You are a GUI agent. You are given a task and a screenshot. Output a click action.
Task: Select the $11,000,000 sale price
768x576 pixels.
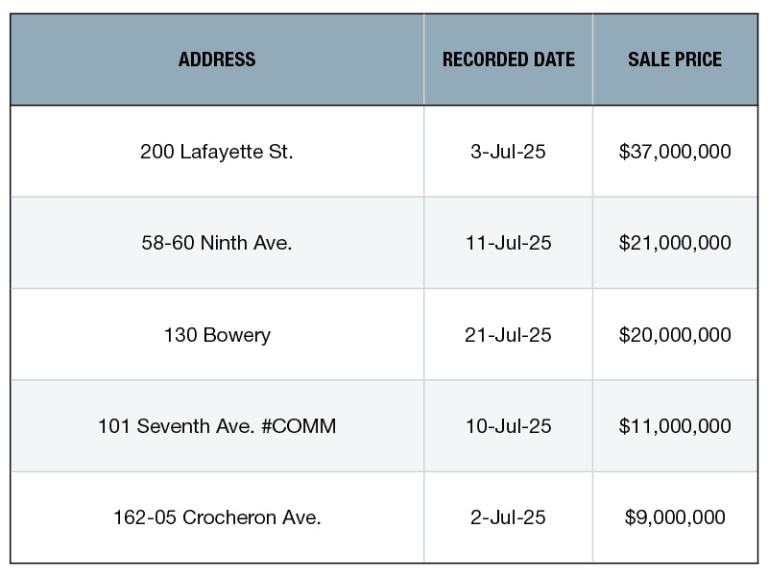click(x=675, y=426)
